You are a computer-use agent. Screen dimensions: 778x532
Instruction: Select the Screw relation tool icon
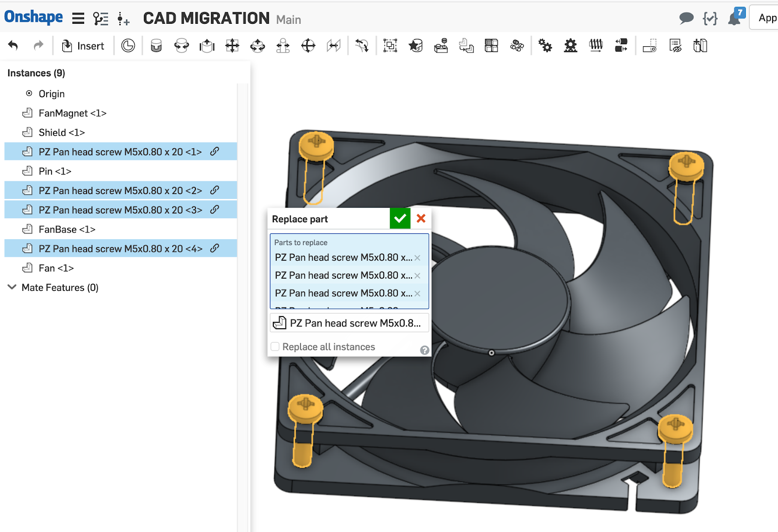596,46
